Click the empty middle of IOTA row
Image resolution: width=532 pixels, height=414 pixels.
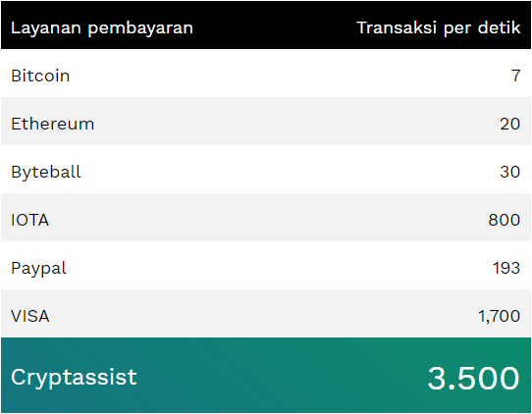(266, 218)
